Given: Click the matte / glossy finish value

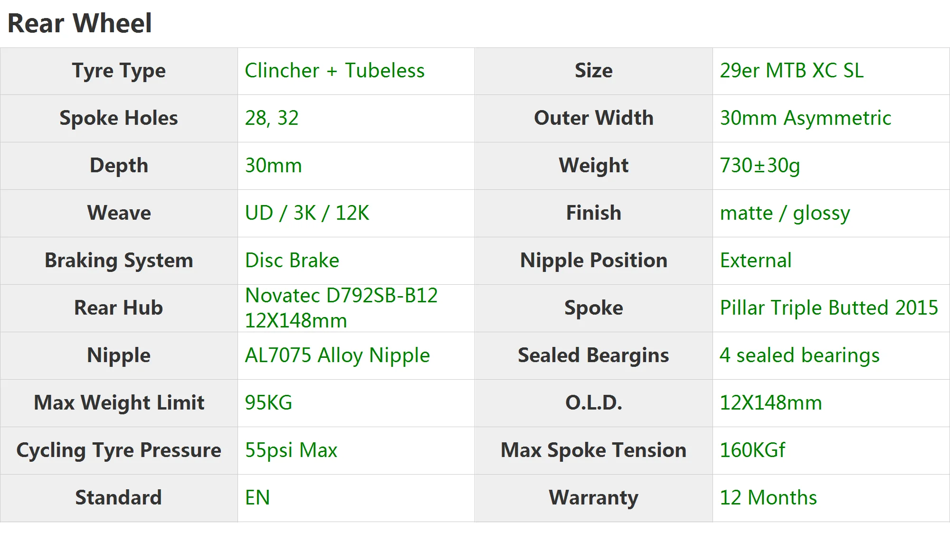Looking at the screenshot, I should coord(785,213).
